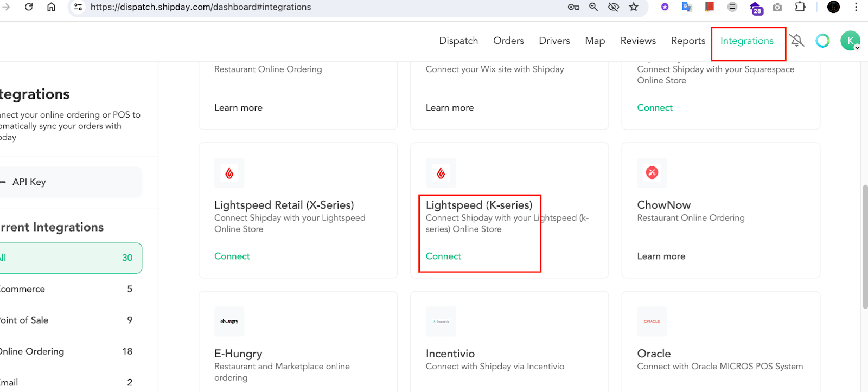Click the Lightspeed K-series flame logo
This screenshot has width=868, height=392.
(441, 173)
